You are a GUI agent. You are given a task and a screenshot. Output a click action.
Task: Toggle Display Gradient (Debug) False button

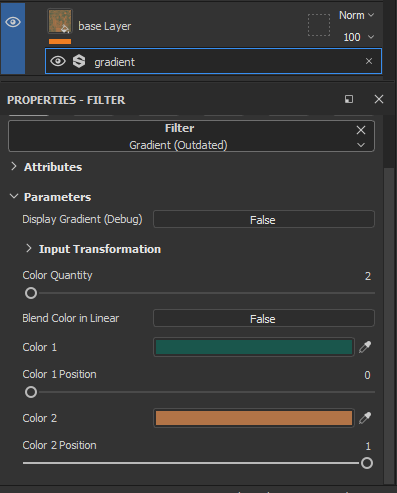(x=264, y=219)
